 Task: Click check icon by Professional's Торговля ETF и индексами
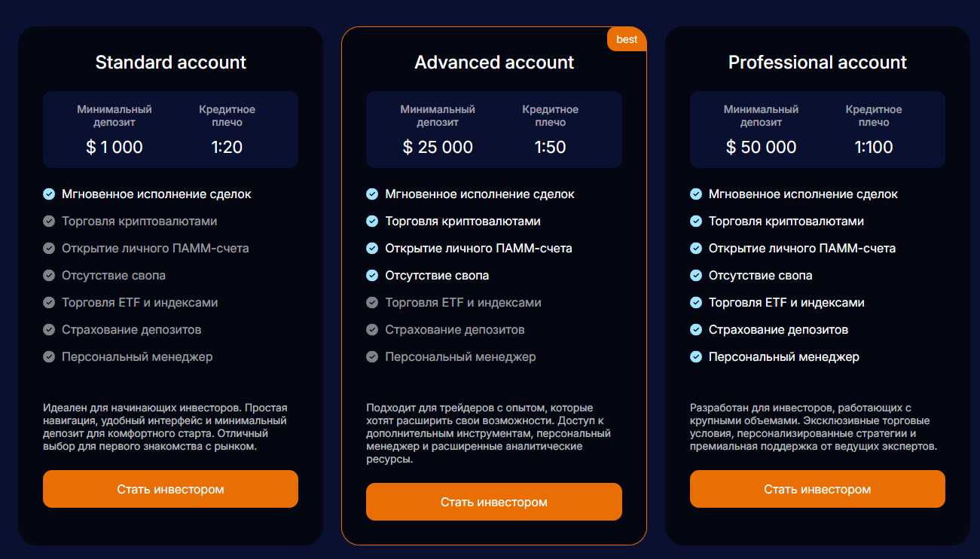[696, 303]
